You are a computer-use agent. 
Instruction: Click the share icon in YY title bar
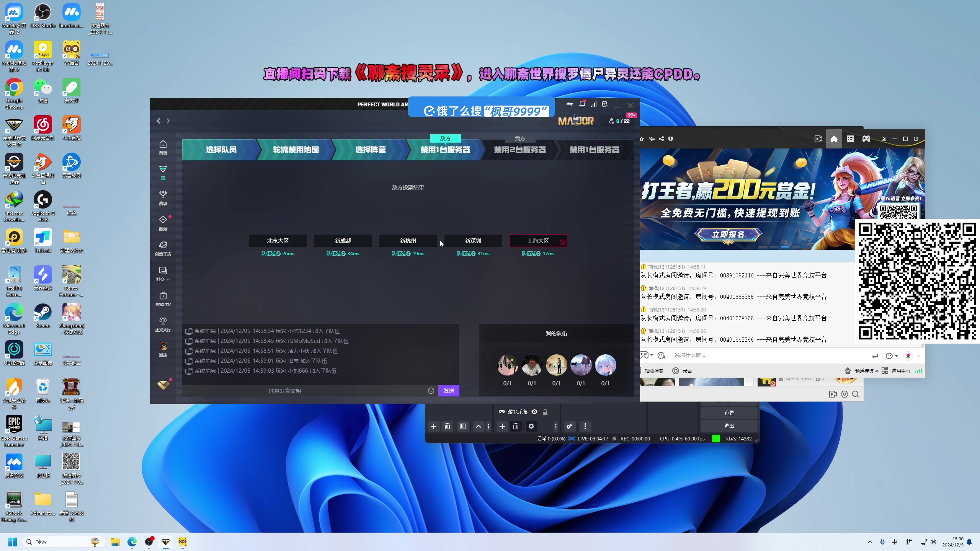(x=661, y=139)
